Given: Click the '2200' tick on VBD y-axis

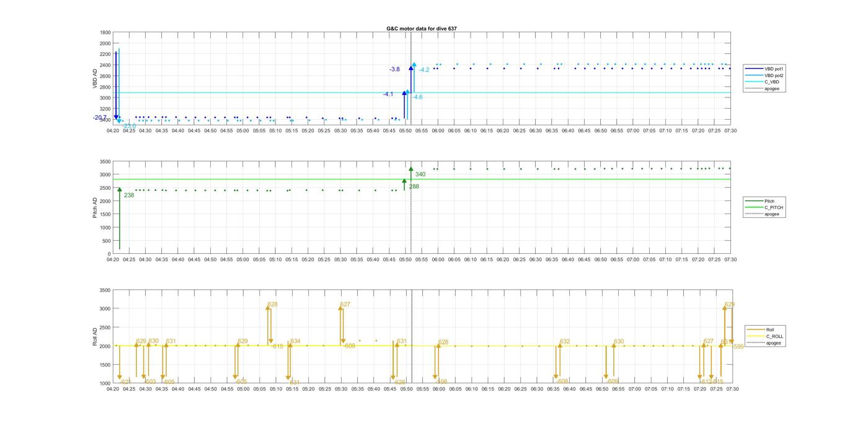Looking at the screenshot, I should click(105, 54).
